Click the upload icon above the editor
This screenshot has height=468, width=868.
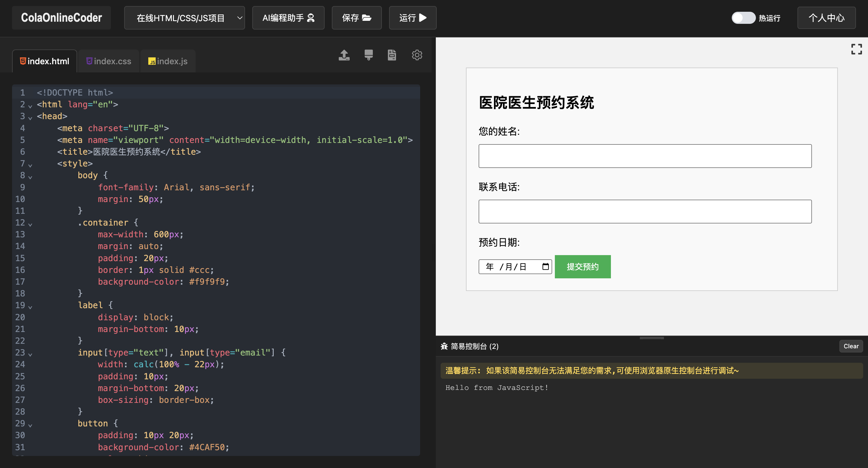click(344, 55)
